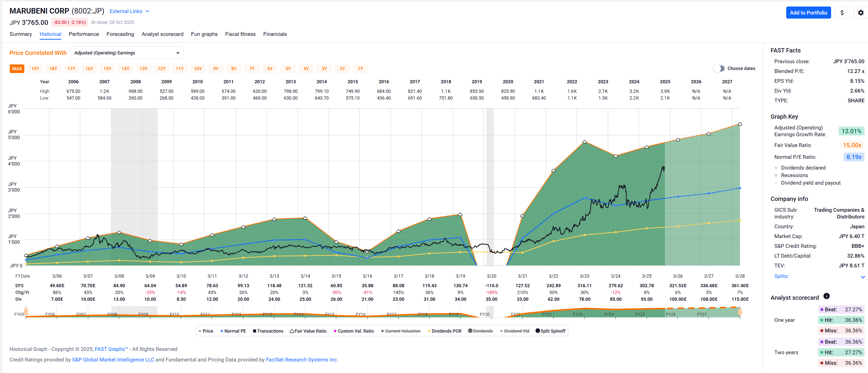Open the Fiscal fitness tab
Image resolution: width=868 pixels, height=373 pixels.
click(240, 34)
